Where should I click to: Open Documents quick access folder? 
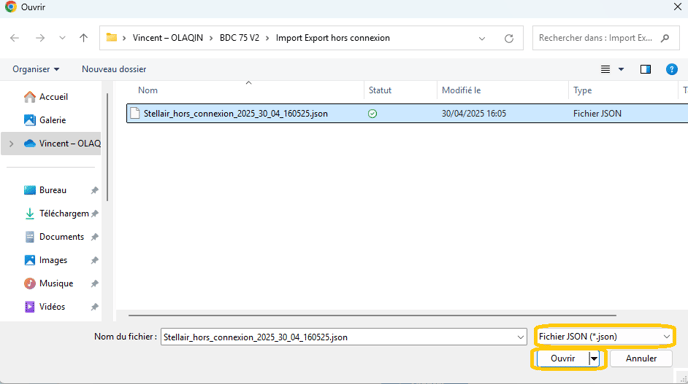(x=54, y=237)
